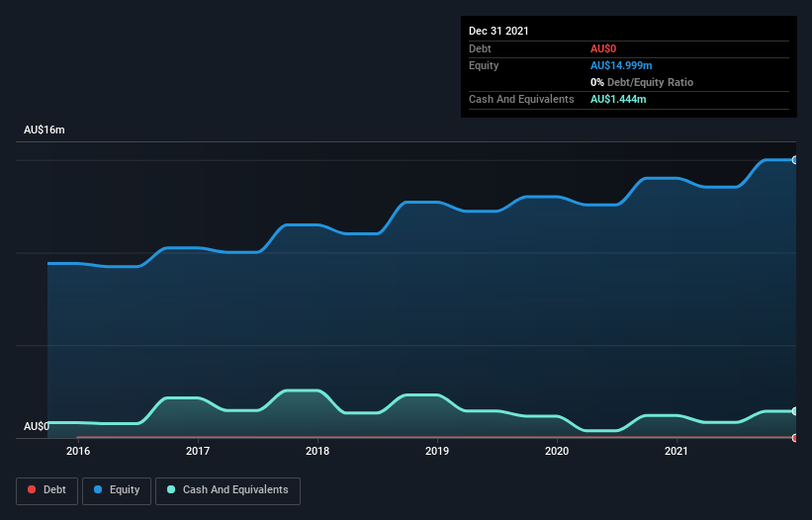Click the Cash data point marker at Dec 2021
Image resolution: width=812 pixels, height=520 pixels.
[795, 411]
